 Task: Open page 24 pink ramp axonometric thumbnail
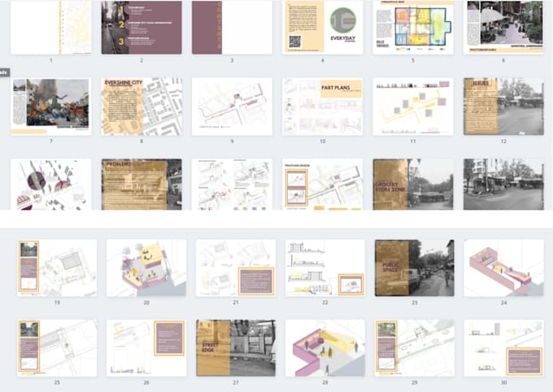click(x=503, y=268)
